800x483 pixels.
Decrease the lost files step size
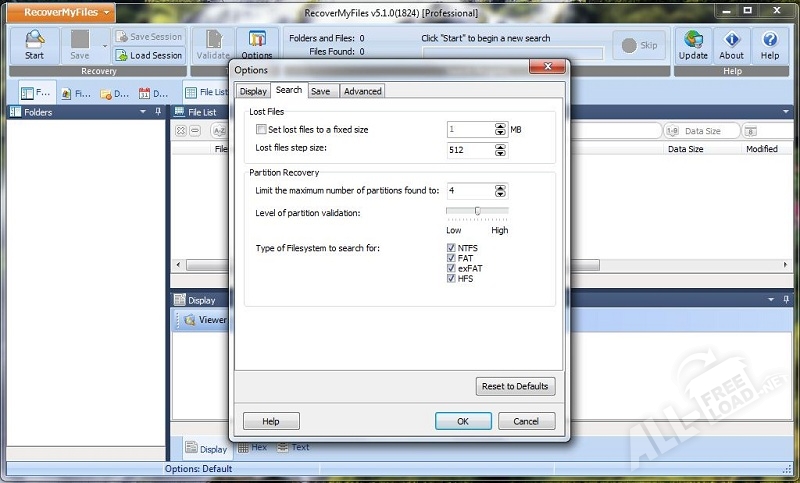[501, 153]
